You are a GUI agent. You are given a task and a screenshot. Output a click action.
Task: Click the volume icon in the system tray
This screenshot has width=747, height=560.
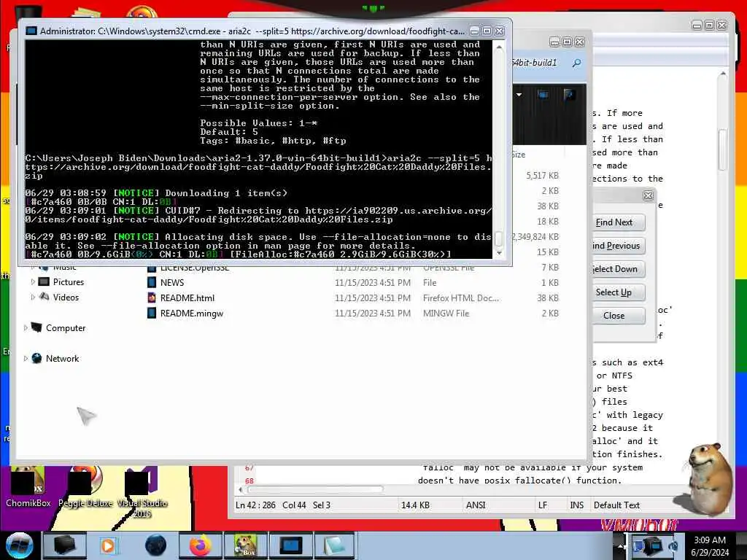pyautogui.click(x=673, y=546)
